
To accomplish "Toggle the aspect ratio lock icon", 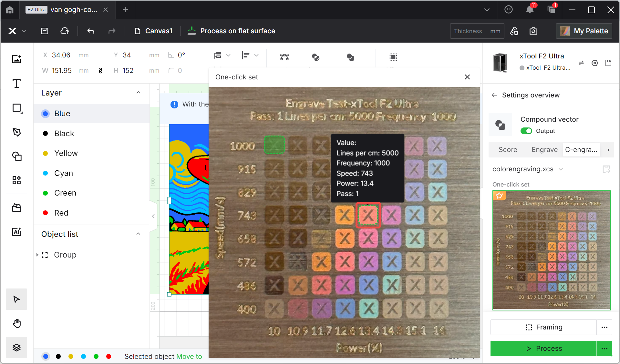I will click(100, 71).
